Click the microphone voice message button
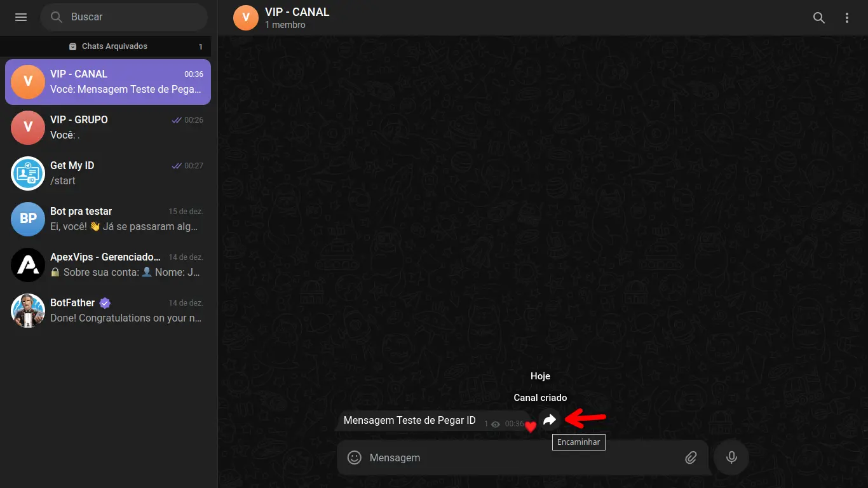The image size is (868, 488). [731, 457]
